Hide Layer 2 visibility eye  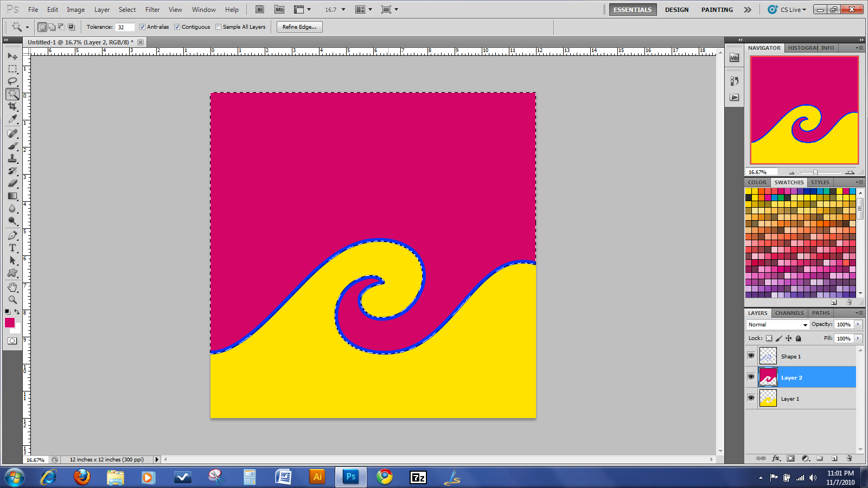click(751, 376)
